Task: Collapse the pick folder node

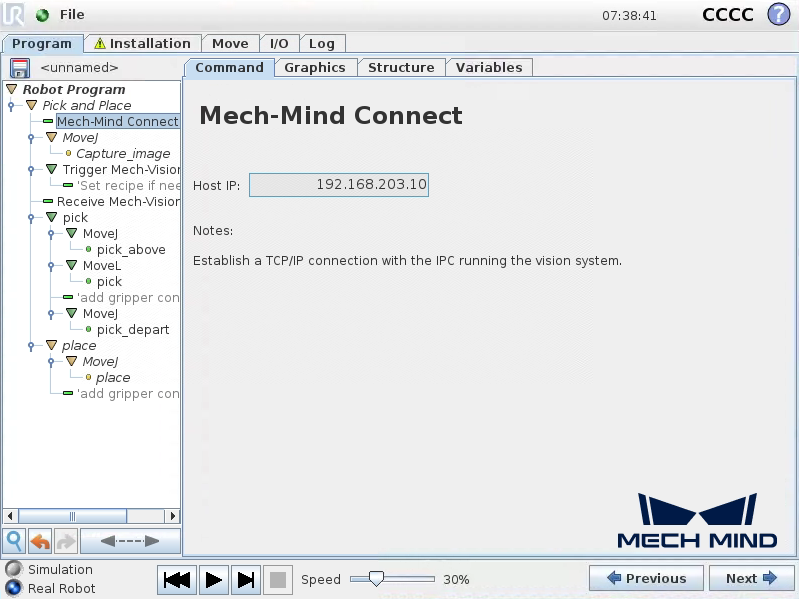Action: click(x=52, y=218)
